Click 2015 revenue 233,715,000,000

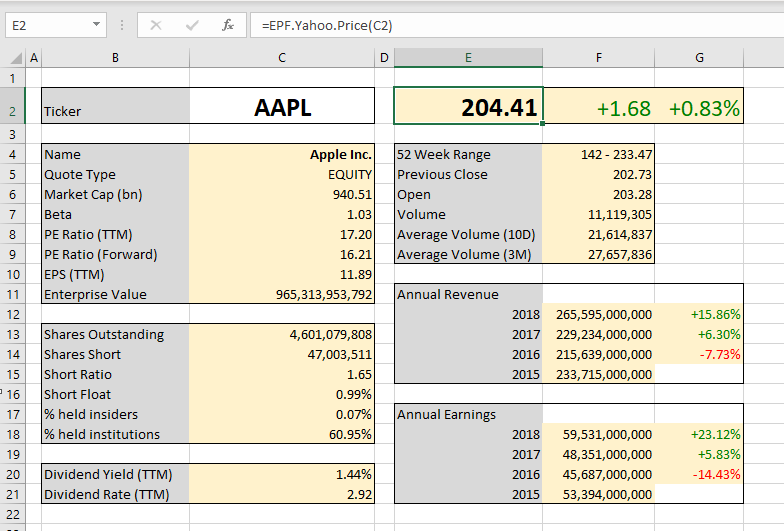[598, 374]
